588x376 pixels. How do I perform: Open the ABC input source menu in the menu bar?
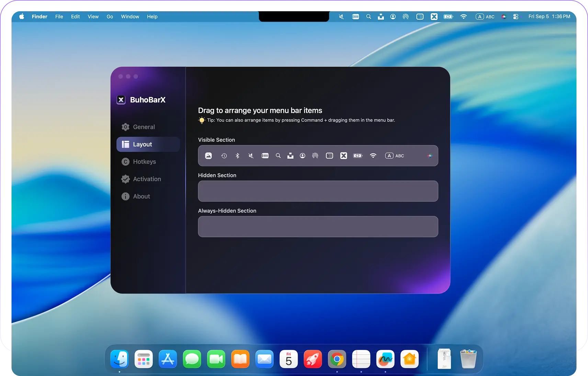click(x=485, y=16)
